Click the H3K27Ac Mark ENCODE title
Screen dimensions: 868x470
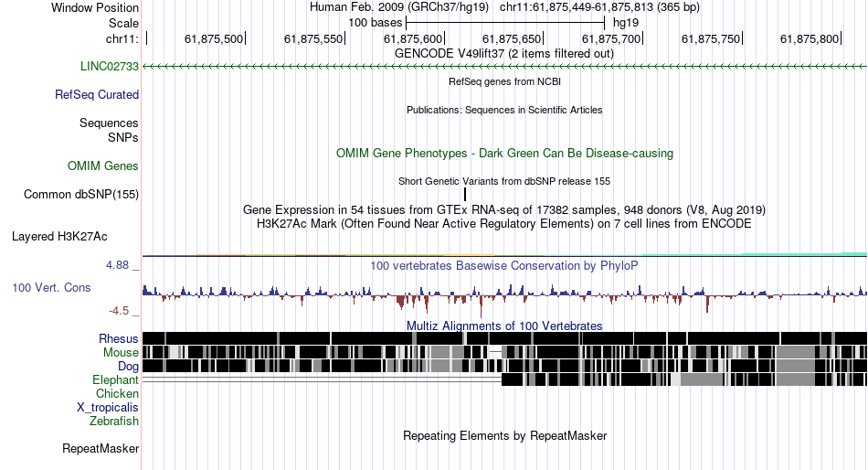pyautogui.click(x=504, y=224)
